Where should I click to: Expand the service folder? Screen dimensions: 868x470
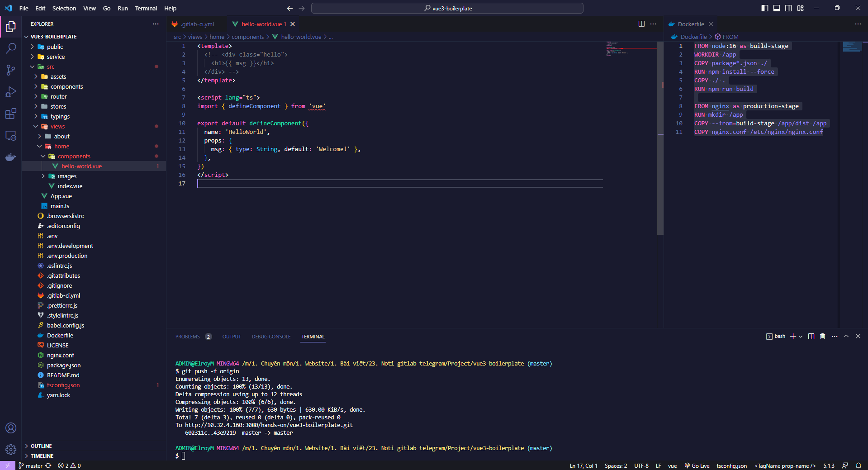click(94, 57)
